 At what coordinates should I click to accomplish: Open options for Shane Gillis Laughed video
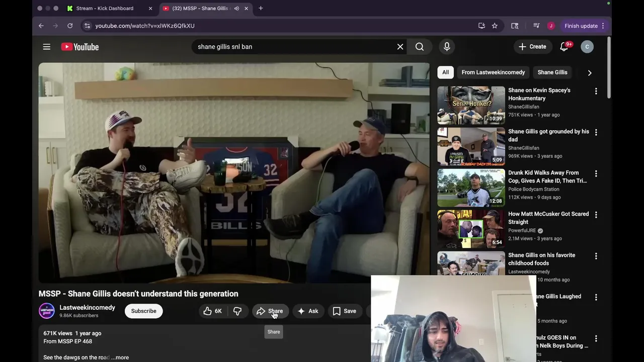click(596, 297)
